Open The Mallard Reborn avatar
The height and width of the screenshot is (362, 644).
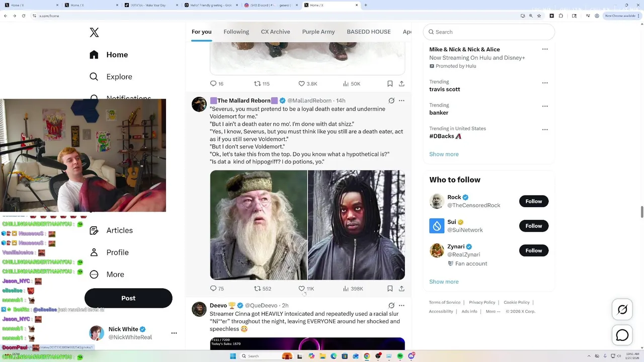tap(199, 104)
